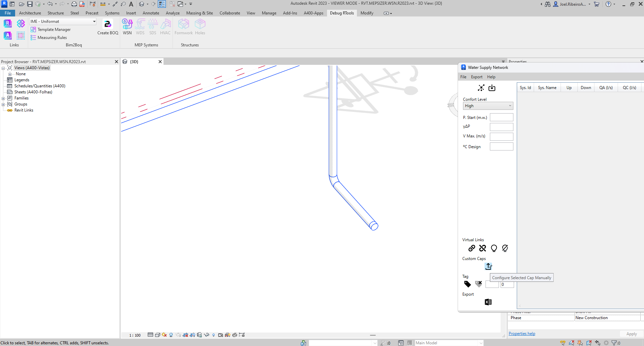Click the crossed-out light bulb icon
This screenshot has width=644, height=346.
click(505, 248)
